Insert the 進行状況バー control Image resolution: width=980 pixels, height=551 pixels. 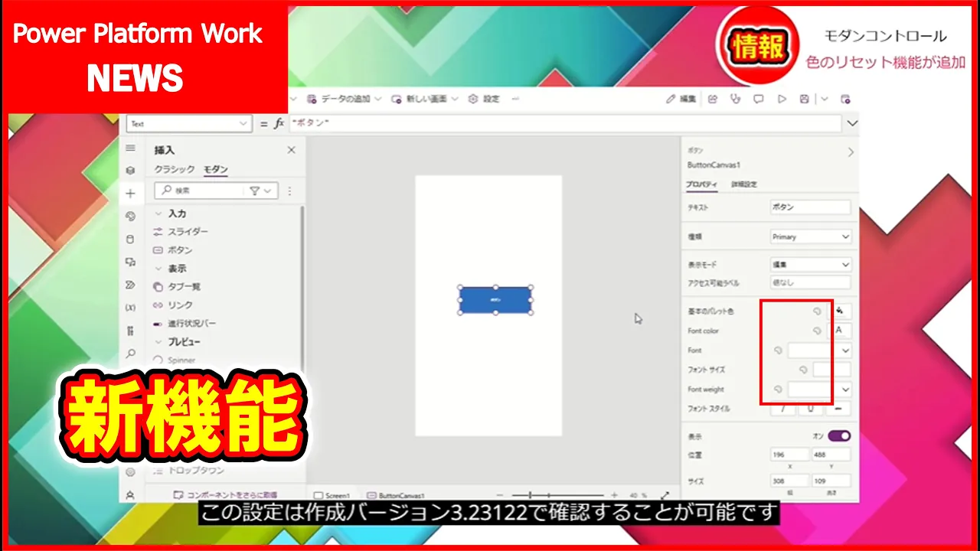(185, 323)
